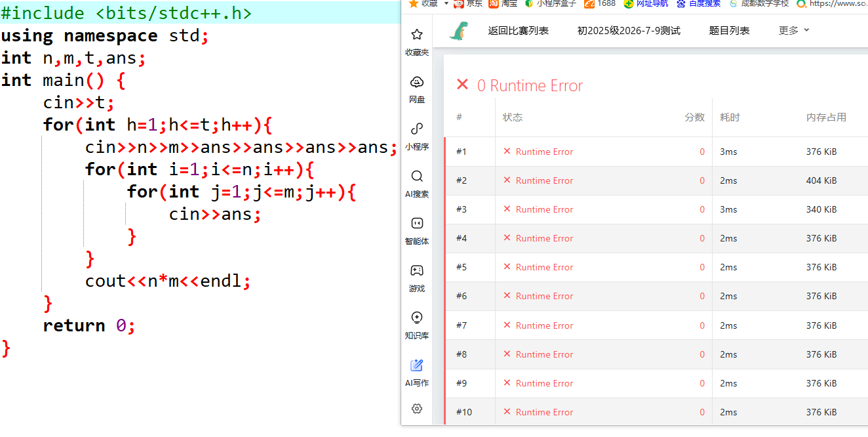Click the '0 Runtime Error' result heading
The width and height of the screenshot is (868, 437).
[530, 85]
